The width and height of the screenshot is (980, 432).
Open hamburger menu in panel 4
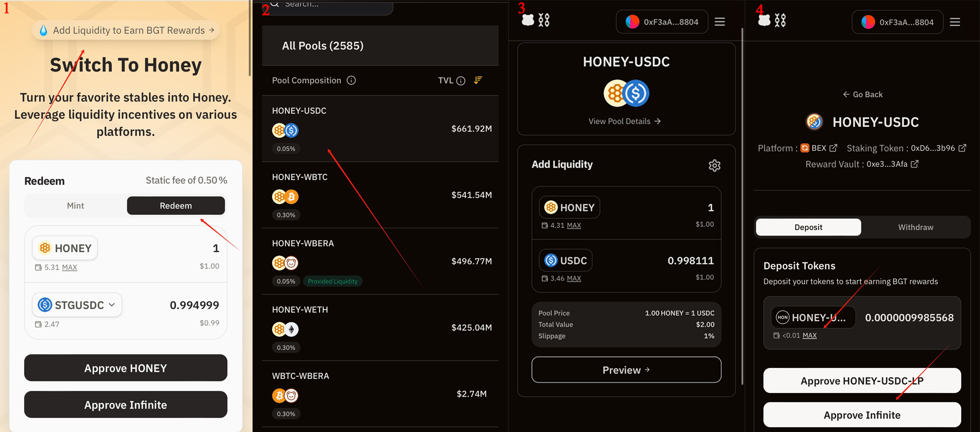click(x=955, y=22)
